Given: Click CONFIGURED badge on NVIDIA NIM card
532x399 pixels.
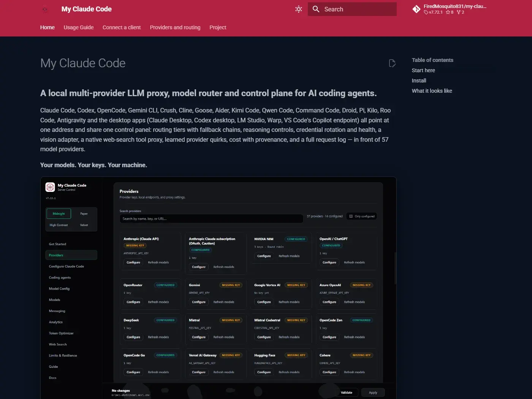Looking at the screenshot, I should coord(296,239).
